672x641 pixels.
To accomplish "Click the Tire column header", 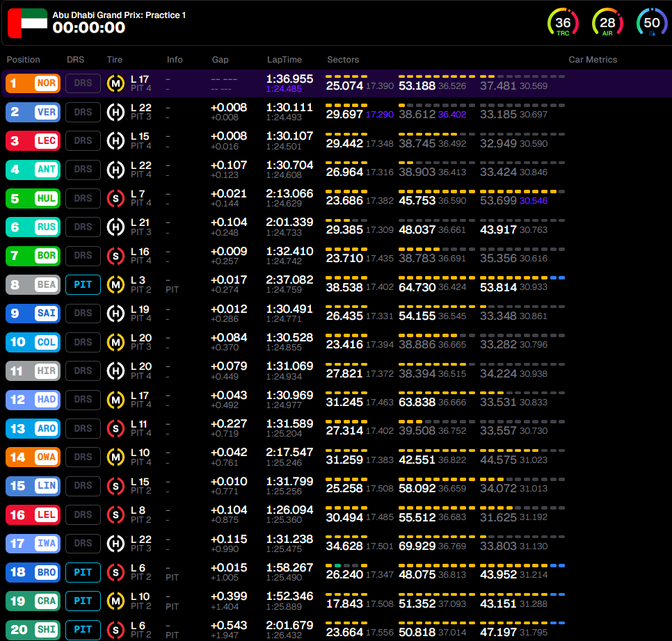I will (x=114, y=60).
